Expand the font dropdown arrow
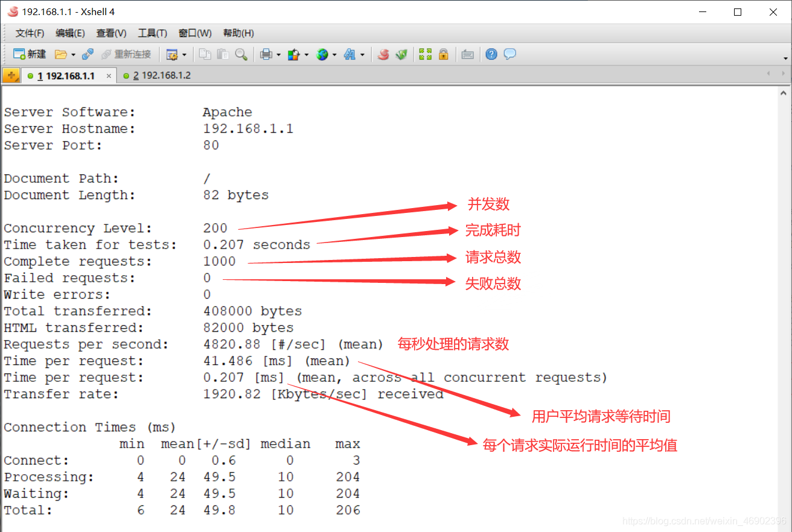792x532 pixels. (362, 55)
